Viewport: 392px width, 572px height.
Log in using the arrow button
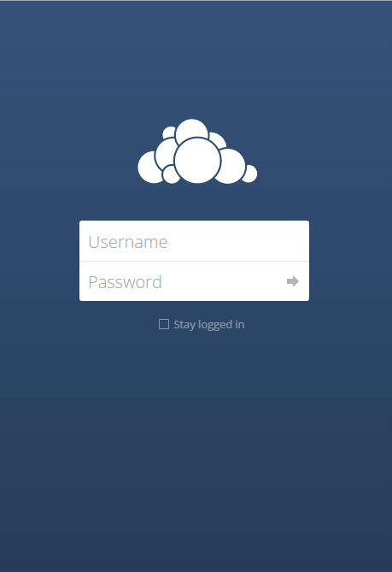click(293, 281)
